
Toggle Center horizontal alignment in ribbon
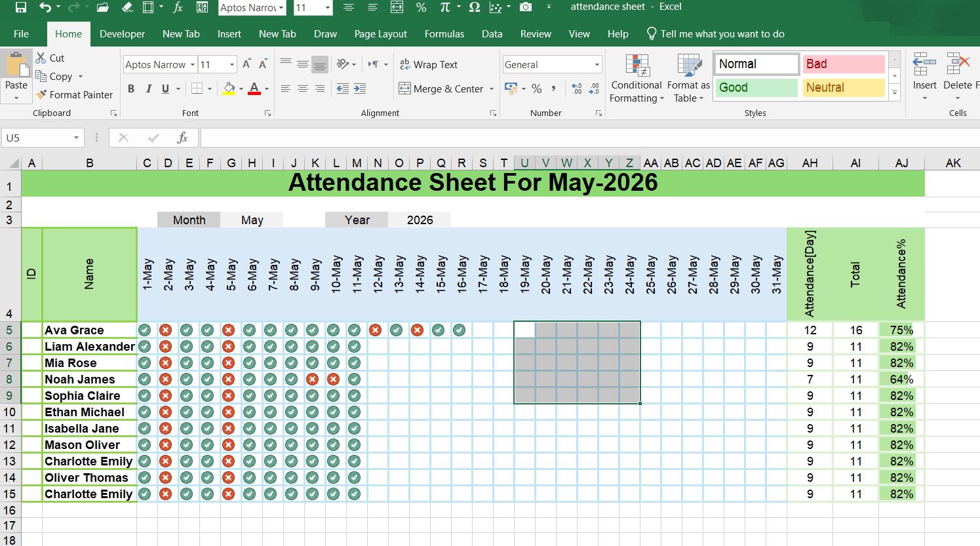[x=302, y=88]
